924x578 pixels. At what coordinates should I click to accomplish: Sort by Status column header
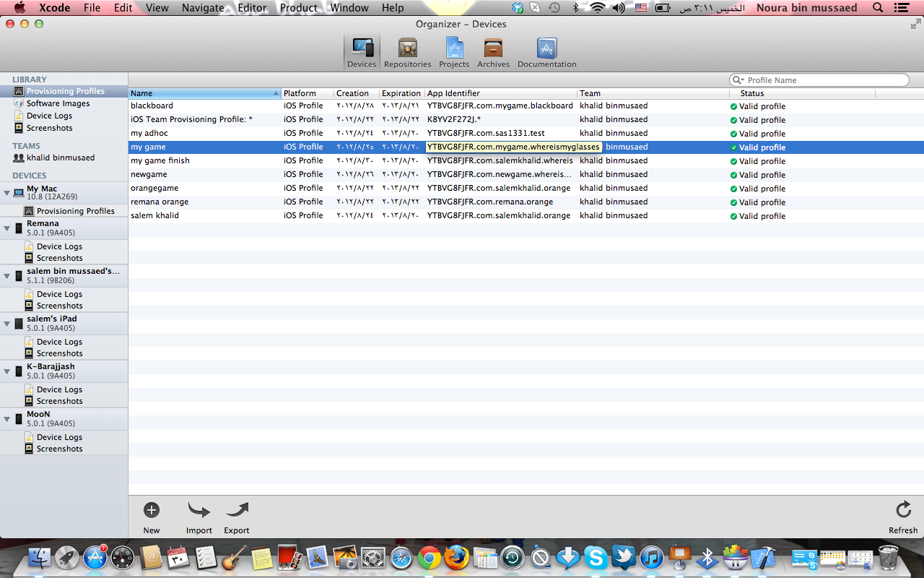point(802,93)
